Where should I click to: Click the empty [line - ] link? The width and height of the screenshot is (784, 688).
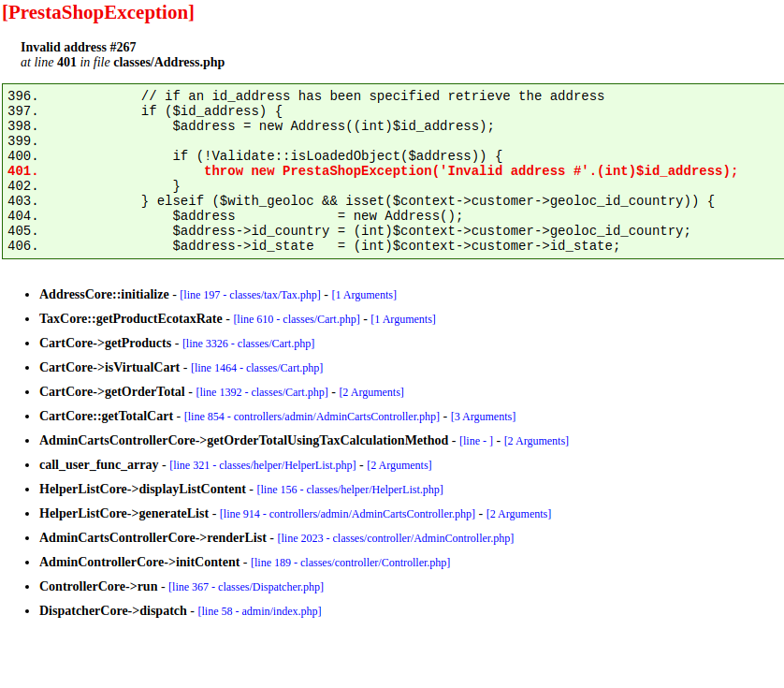click(476, 441)
